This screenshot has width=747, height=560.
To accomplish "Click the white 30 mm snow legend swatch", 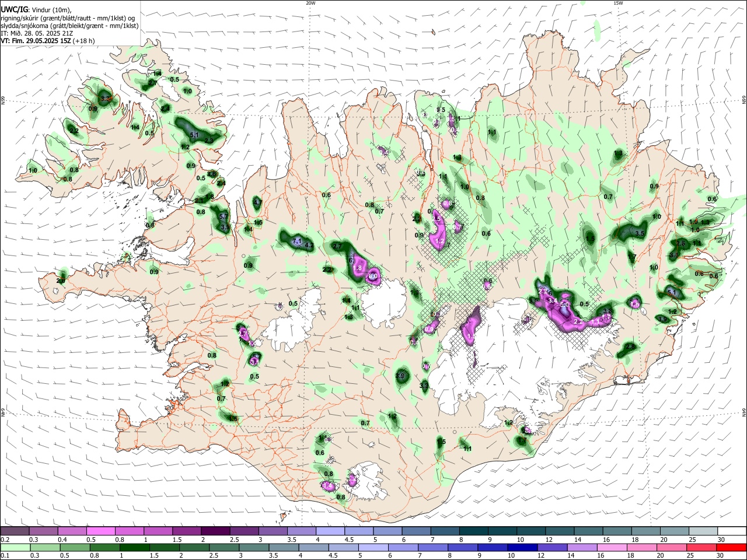I will click(x=732, y=531).
